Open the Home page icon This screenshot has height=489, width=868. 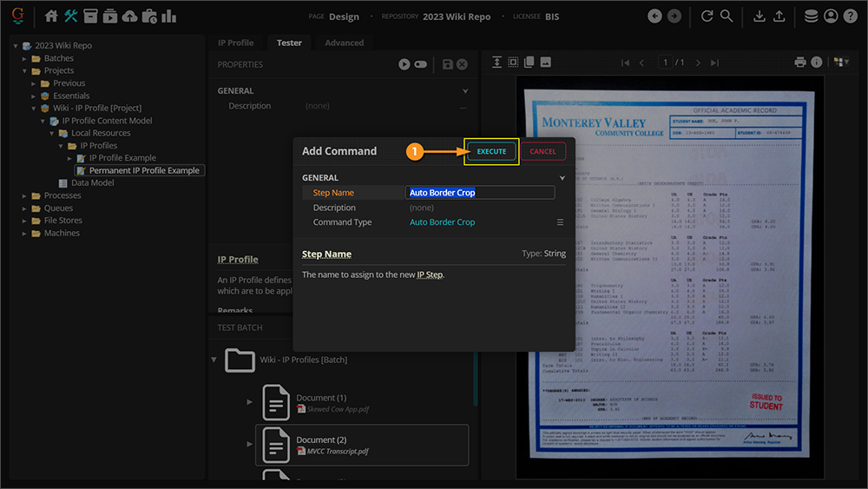tap(51, 16)
